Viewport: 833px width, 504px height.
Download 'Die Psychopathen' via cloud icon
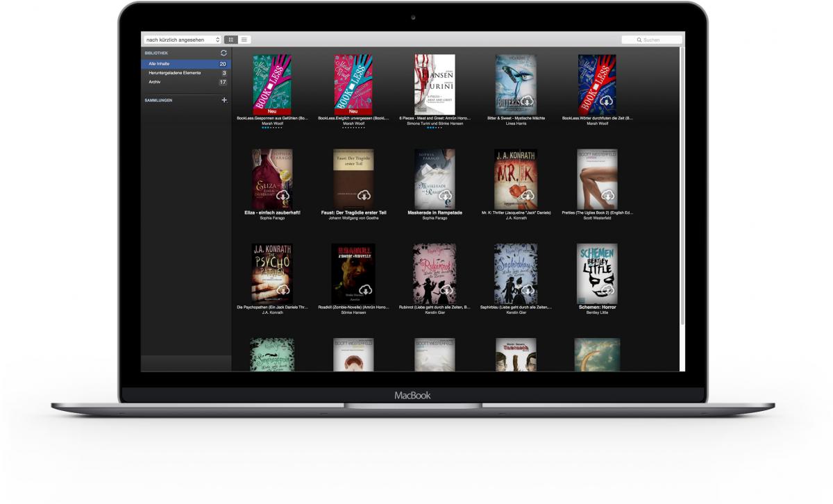283,290
